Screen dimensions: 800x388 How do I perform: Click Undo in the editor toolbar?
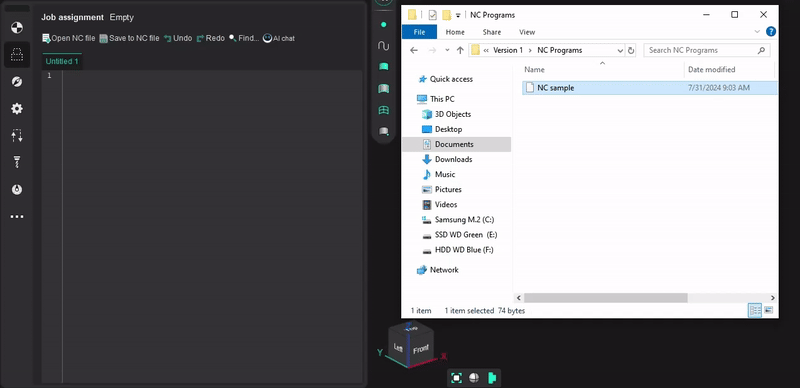click(x=178, y=38)
